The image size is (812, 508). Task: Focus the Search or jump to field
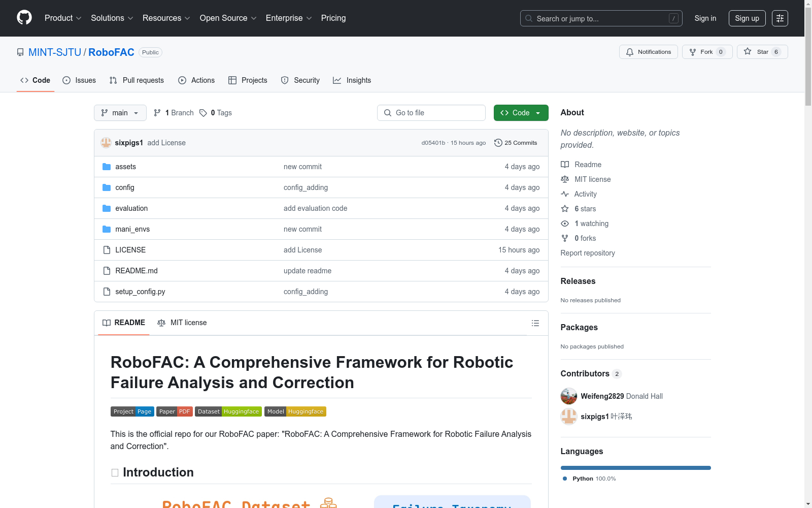(601, 18)
